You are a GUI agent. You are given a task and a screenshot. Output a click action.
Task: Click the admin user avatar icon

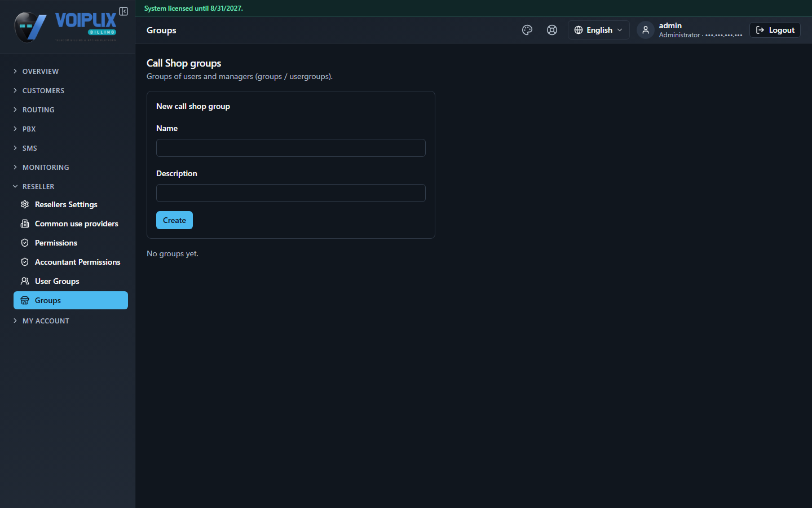click(646, 30)
